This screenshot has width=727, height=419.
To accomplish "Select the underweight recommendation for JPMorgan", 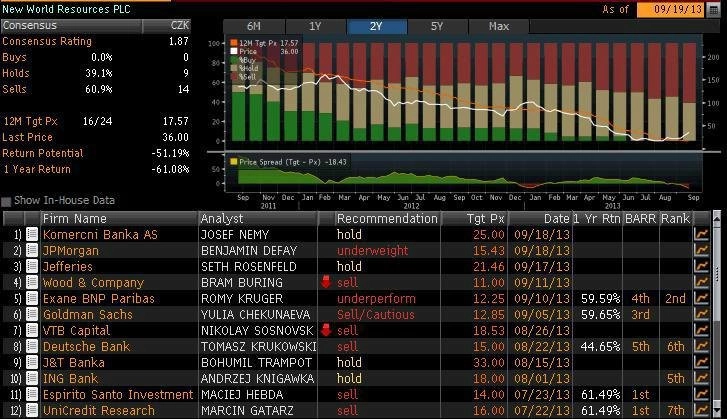I will [372, 251].
